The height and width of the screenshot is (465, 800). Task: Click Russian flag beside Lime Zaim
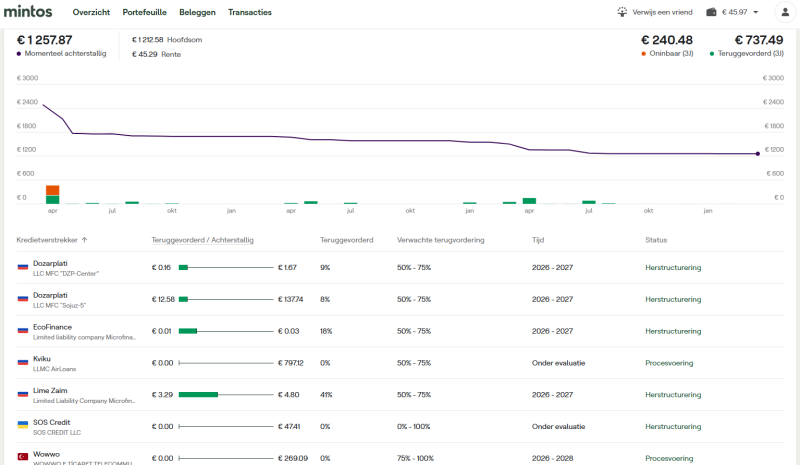pyautogui.click(x=22, y=394)
